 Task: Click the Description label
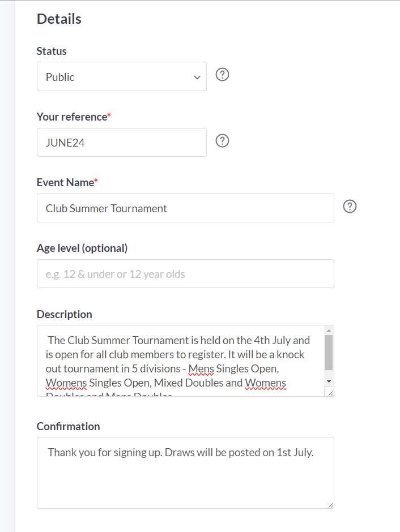click(x=65, y=314)
